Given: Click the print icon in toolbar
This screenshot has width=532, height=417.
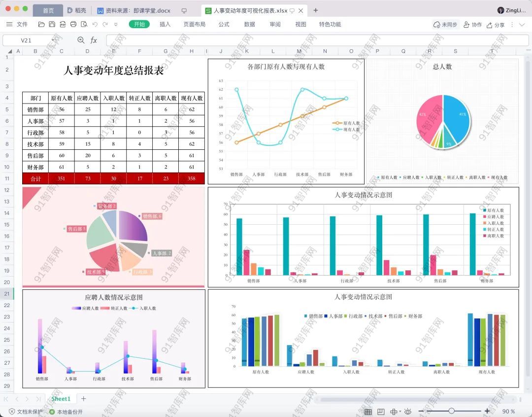Looking at the screenshot, I should [73, 24].
